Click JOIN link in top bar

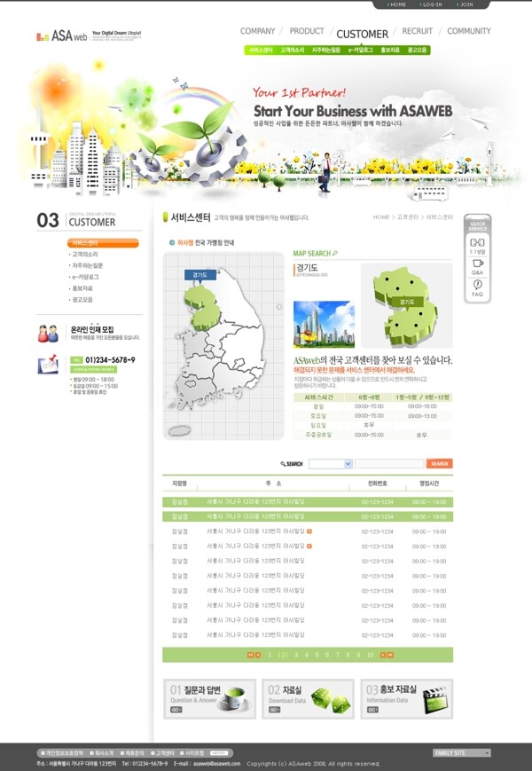[465, 4]
